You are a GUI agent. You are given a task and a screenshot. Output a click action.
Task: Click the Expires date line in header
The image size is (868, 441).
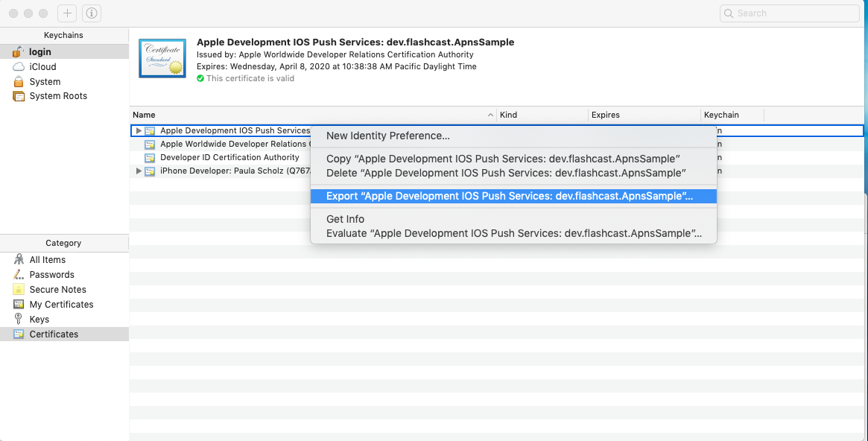click(337, 66)
